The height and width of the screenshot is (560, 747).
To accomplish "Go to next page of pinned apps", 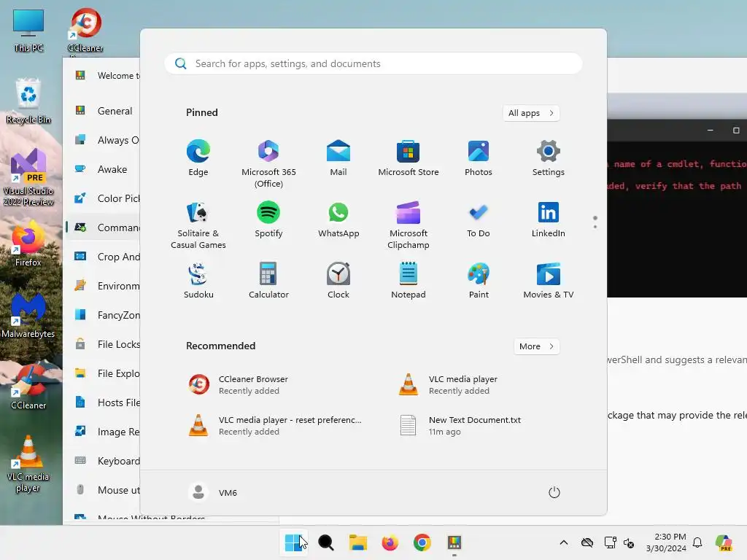I will tap(595, 227).
